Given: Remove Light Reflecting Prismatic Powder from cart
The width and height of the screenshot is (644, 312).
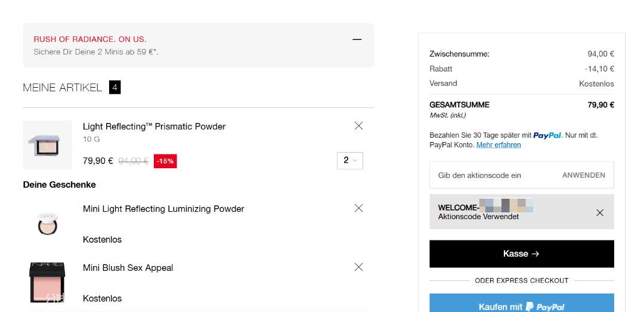Looking at the screenshot, I should click(x=358, y=126).
